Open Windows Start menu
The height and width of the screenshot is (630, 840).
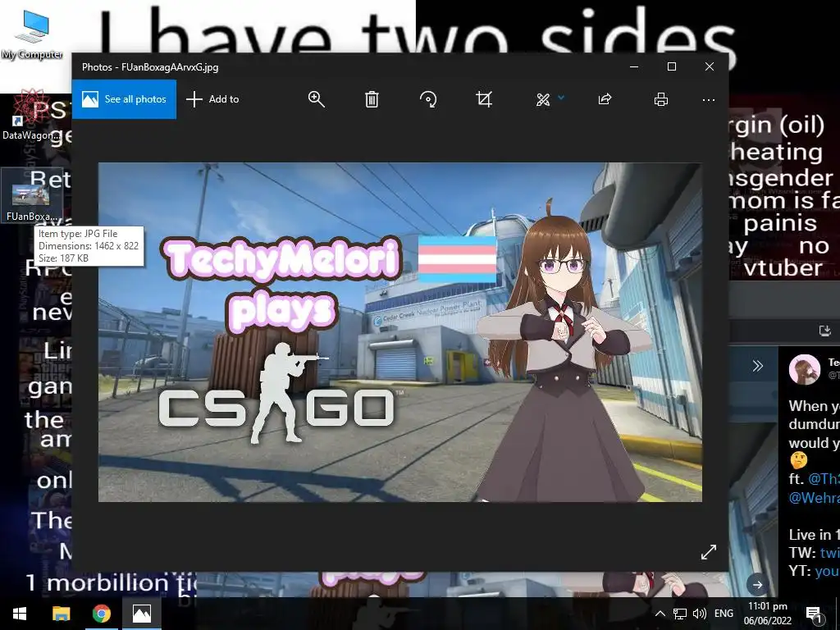(x=20, y=614)
